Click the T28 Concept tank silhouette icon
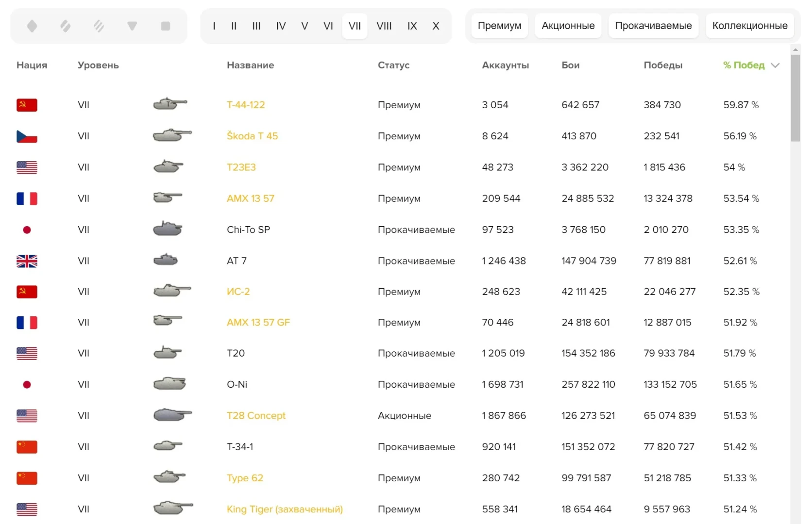Screen dimensions: 812x524 point(172,415)
